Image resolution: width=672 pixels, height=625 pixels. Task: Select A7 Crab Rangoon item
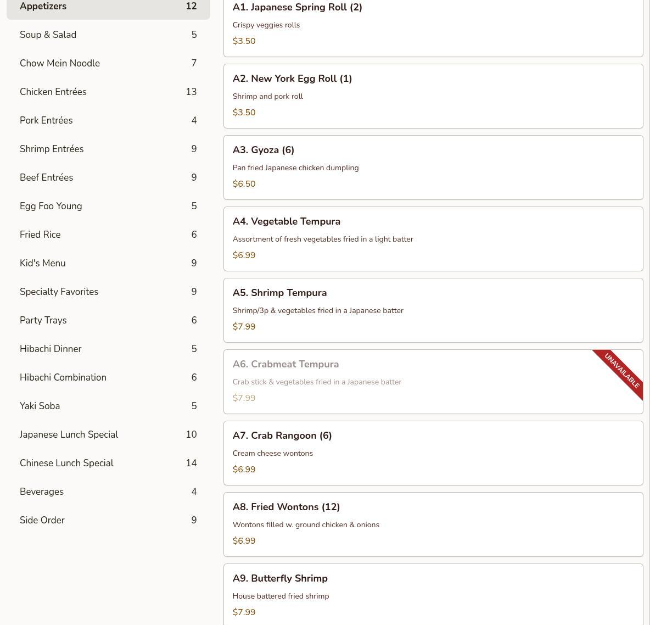coord(433,453)
